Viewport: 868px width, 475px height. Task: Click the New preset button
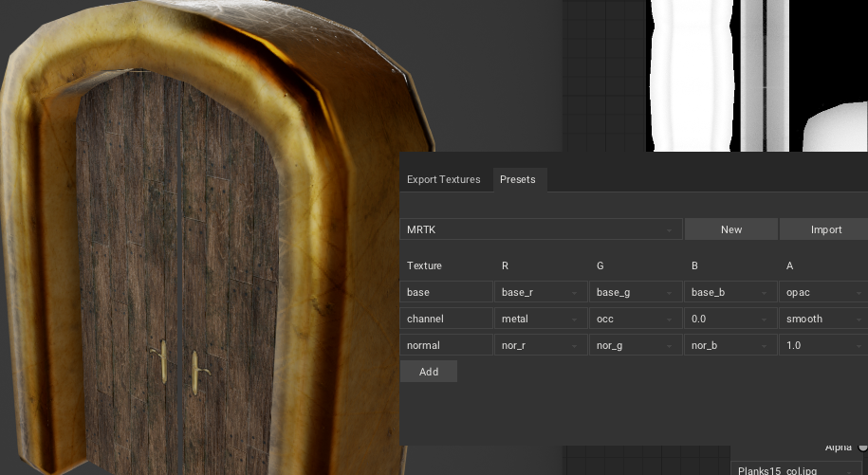coord(731,229)
